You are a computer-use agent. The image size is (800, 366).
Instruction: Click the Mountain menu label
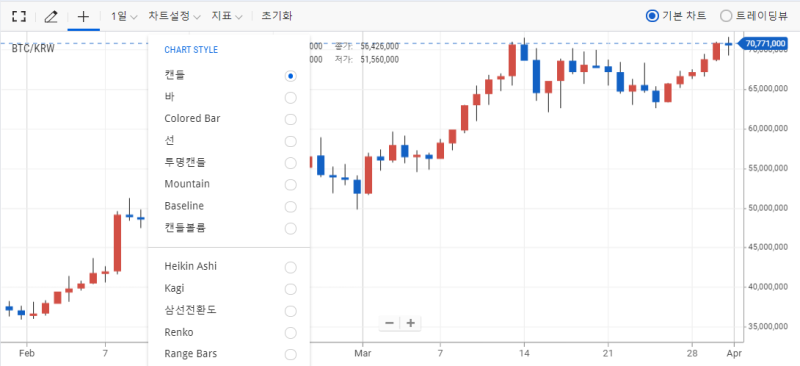(x=187, y=184)
